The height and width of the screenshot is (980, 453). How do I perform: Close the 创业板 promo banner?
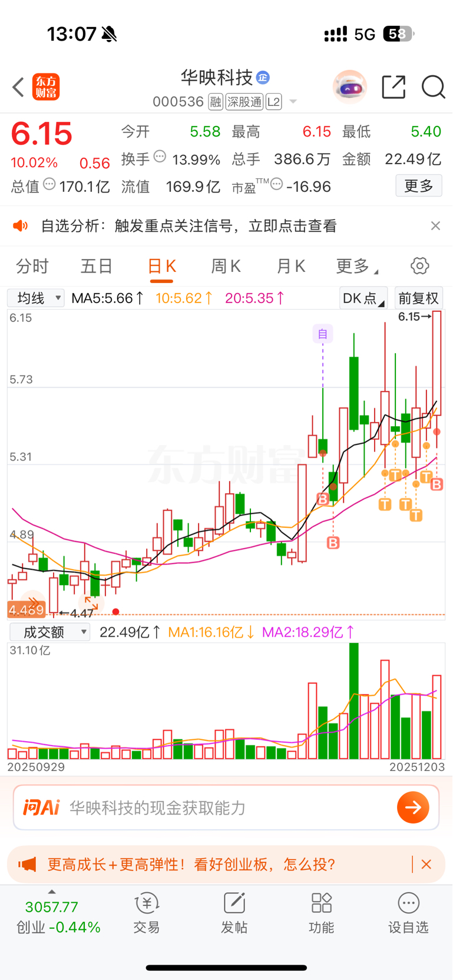click(426, 864)
